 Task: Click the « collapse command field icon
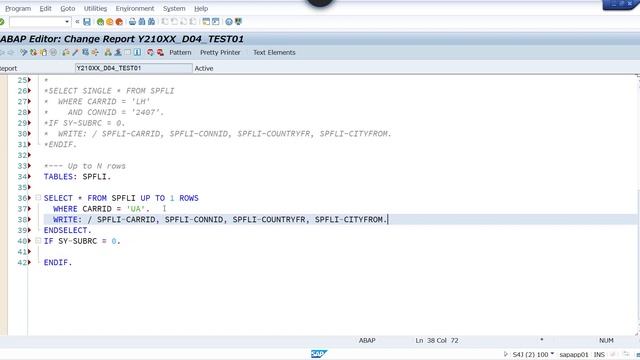(x=77, y=22)
